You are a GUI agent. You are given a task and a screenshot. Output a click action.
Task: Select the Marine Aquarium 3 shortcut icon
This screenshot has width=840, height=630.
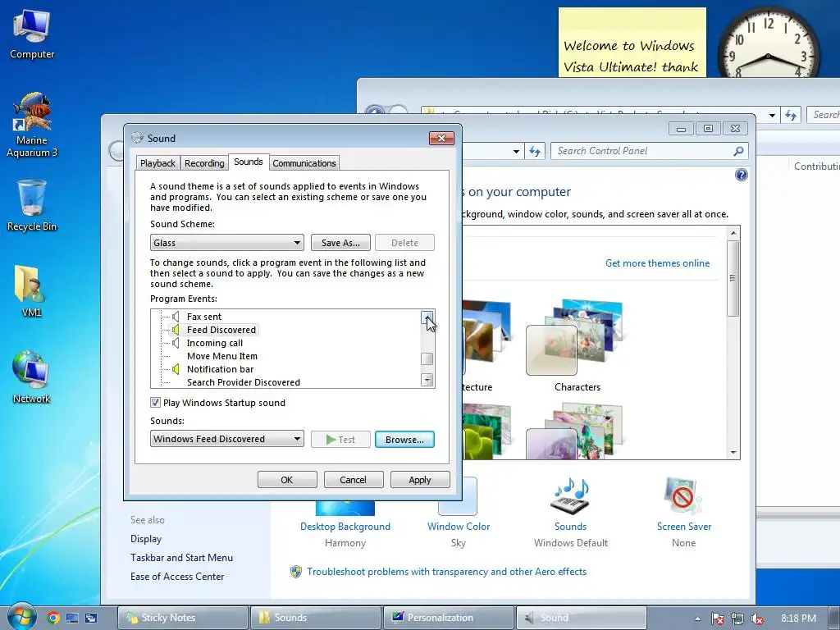point(32,125)
